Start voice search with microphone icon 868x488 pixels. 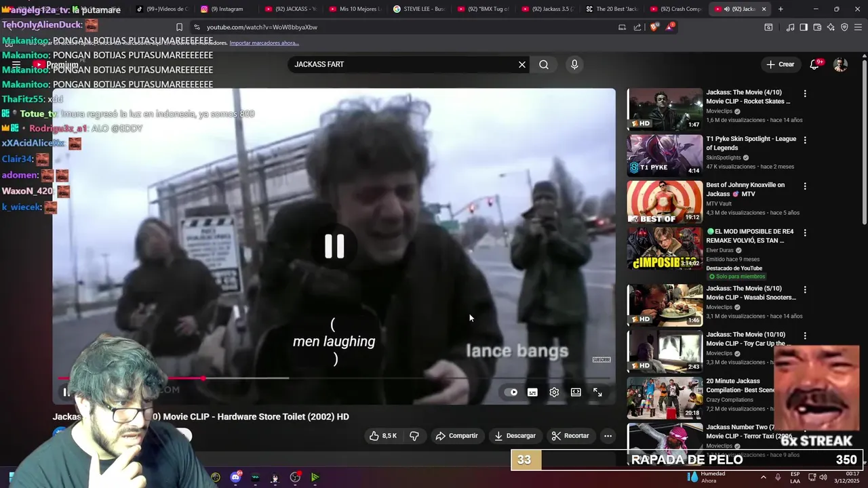(x=574, y=64)
